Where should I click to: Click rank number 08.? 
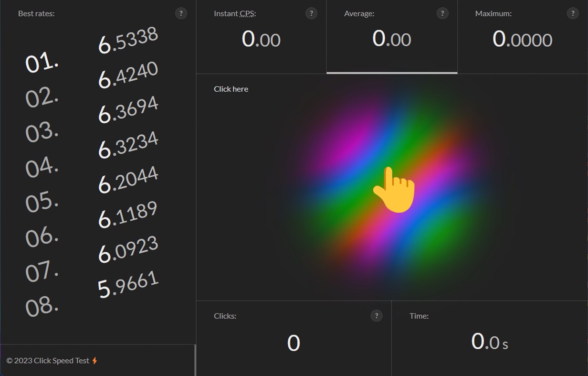click(x=42, y=307)
